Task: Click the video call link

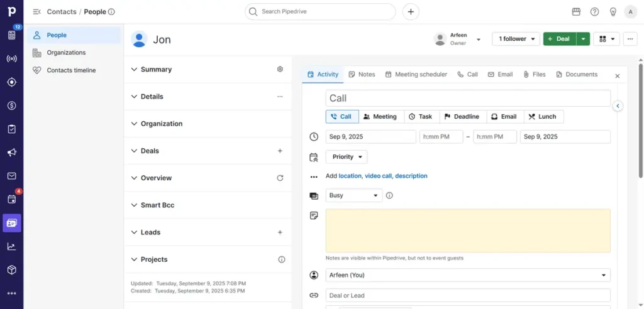Action: [x=378, y=176]
